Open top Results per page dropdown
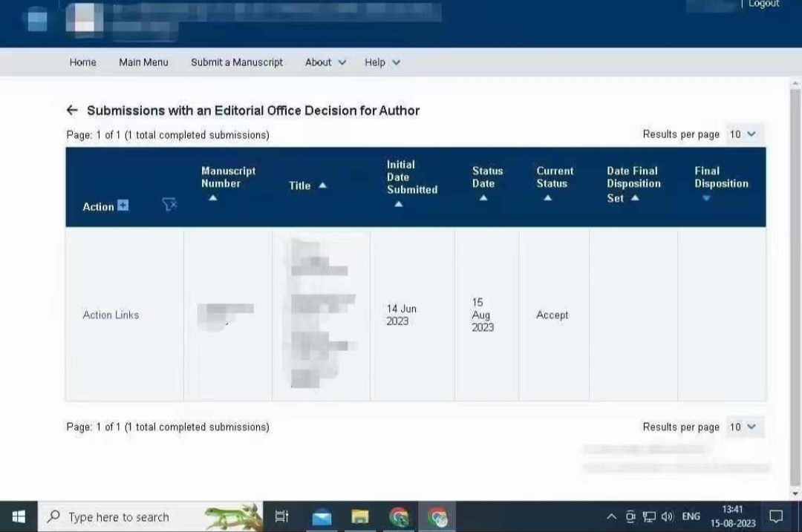 point(743,134)
